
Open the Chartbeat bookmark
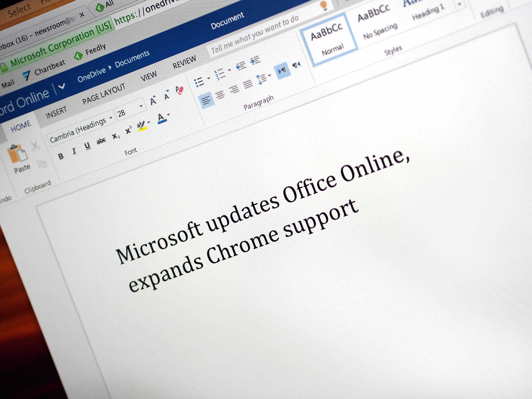(x=50, y=67)
